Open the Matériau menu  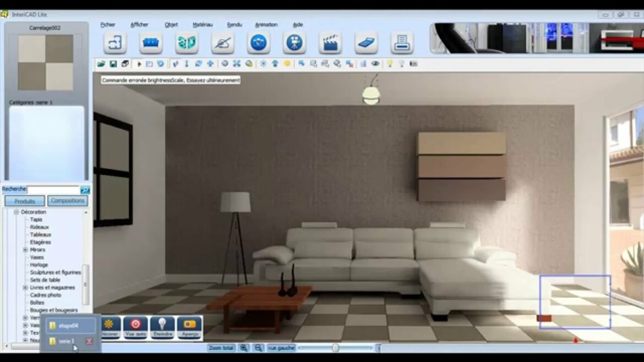(x=204, y=24)
